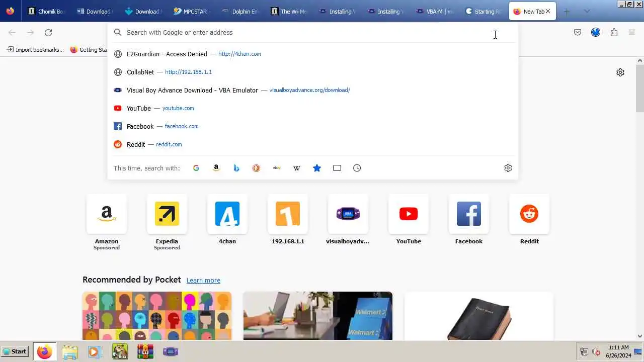This screenshot has height=362, width=644.
Task: Open the Windows Start button
Action: (15, 351)
